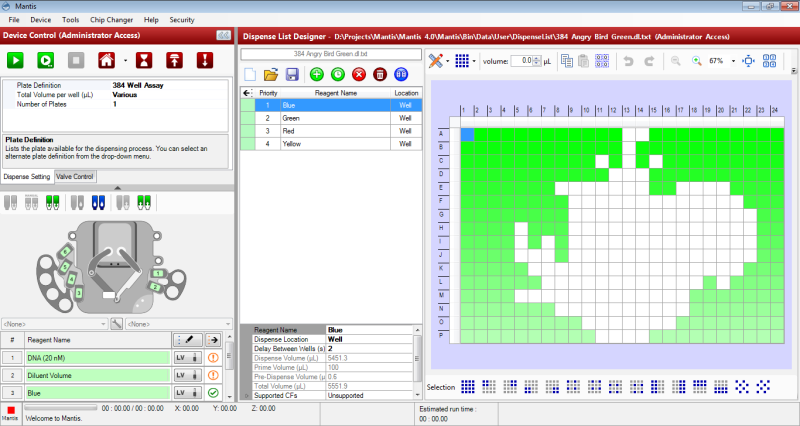Viewport: 800px width, 426px height.
Task: Click the dark red trash delete button
Action: (x=380, y=74)
